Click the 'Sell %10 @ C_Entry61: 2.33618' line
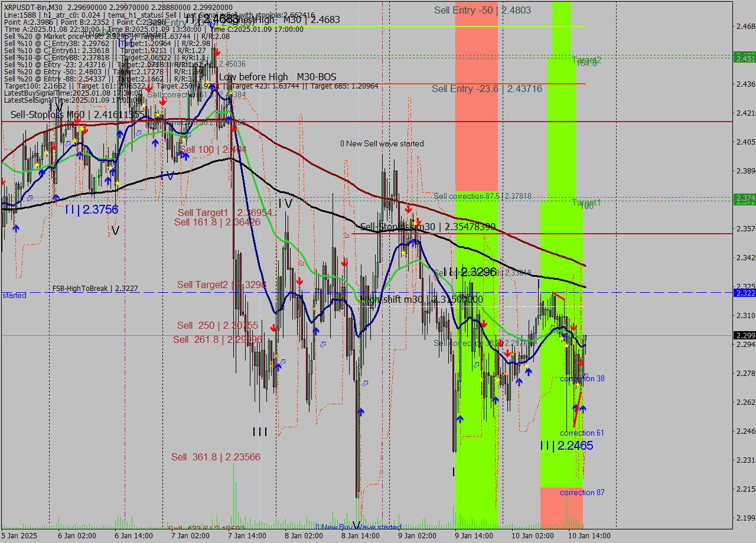The width and height of the screenshot is (756, 543). tap(105, 50)
